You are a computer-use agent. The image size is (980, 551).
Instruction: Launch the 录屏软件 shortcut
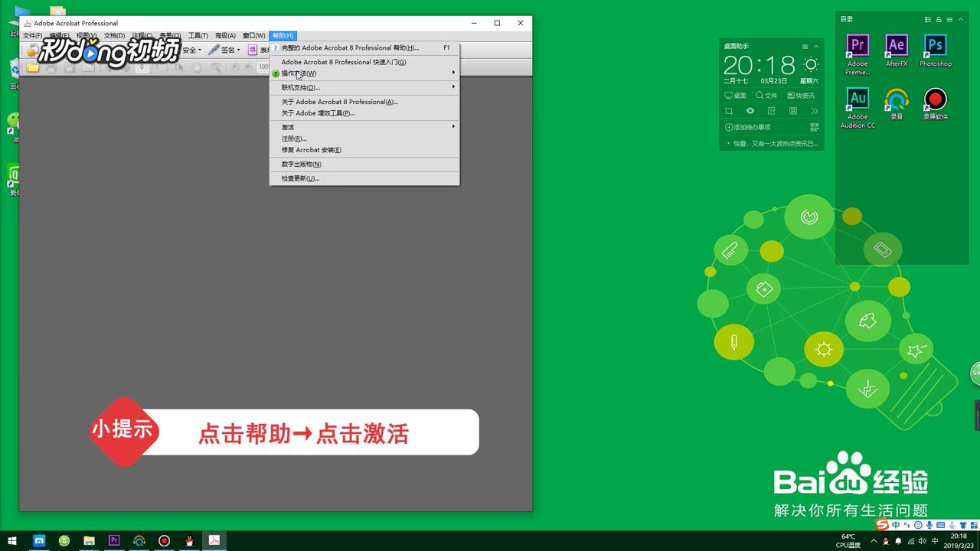935,104
